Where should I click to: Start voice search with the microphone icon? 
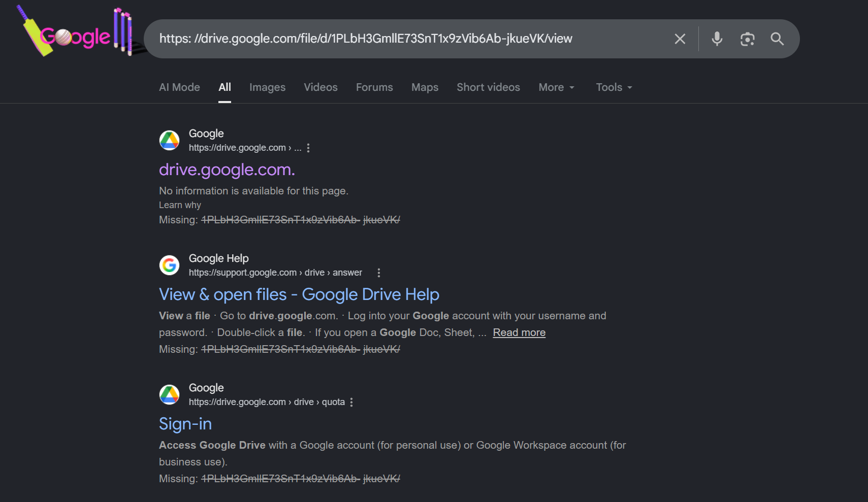tap(717, 39)
